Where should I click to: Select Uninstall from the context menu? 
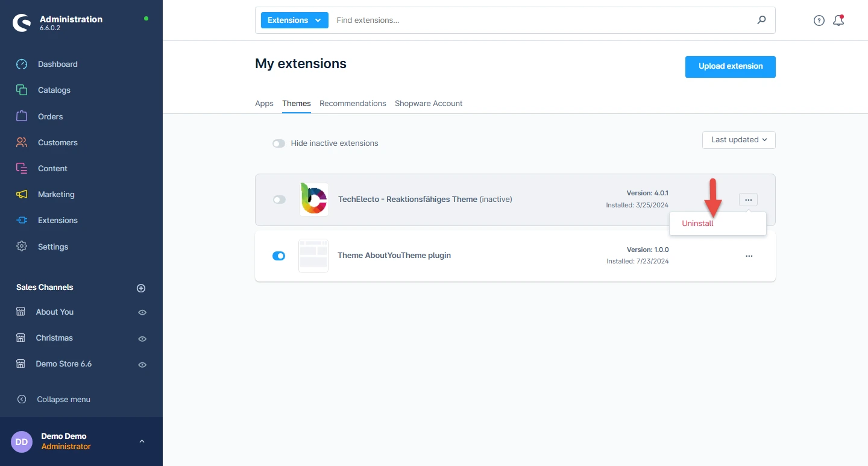[697, 224]
